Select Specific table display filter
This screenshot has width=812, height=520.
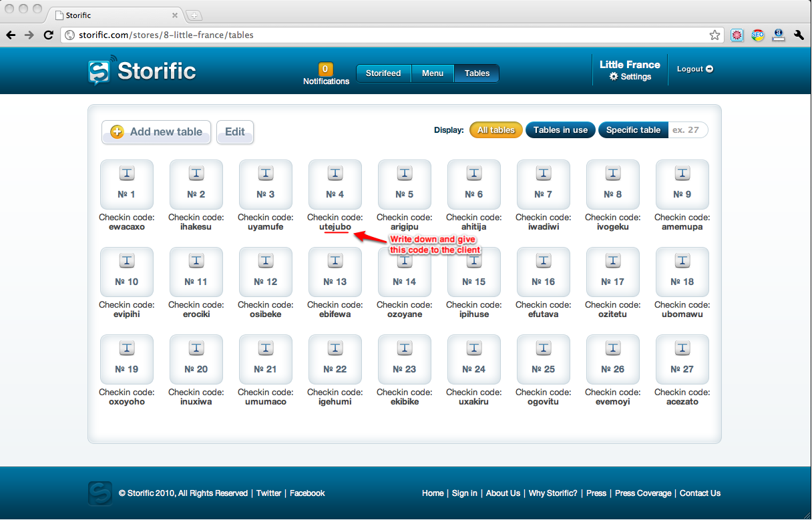633,130
